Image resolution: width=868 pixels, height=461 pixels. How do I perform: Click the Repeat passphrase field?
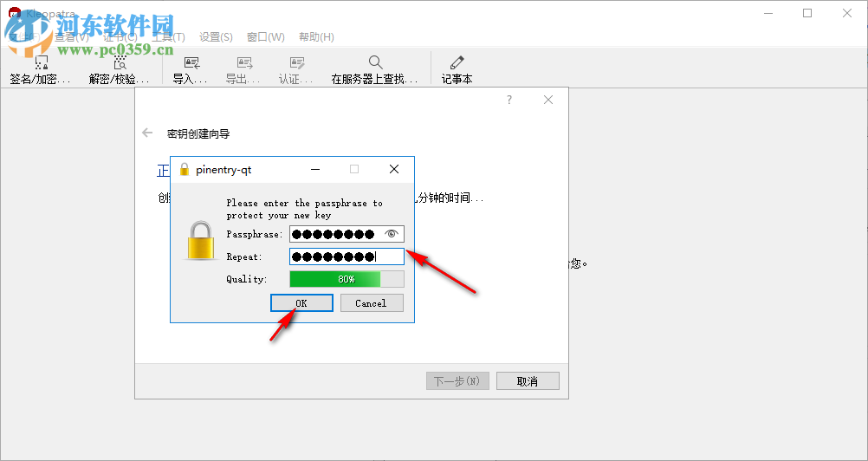pos(347,256)
